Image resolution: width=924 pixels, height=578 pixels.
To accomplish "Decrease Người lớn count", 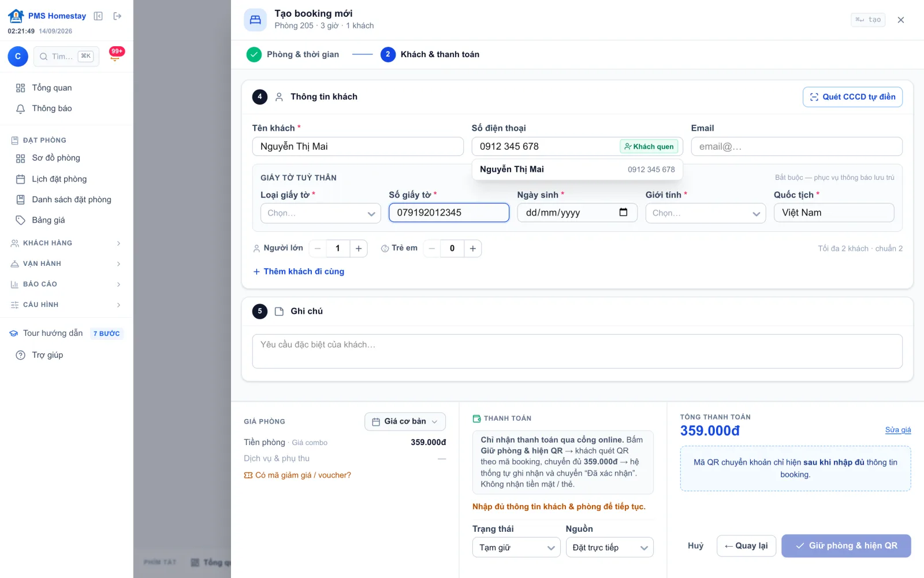I will (x=318, y=249).
